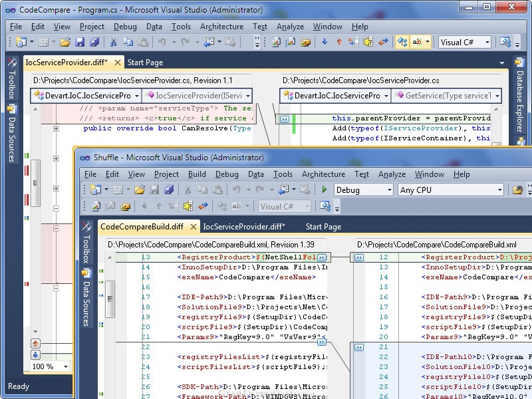
Task: Open Start Page tab in Shuffle window
Action: click(x=323, y=227)
